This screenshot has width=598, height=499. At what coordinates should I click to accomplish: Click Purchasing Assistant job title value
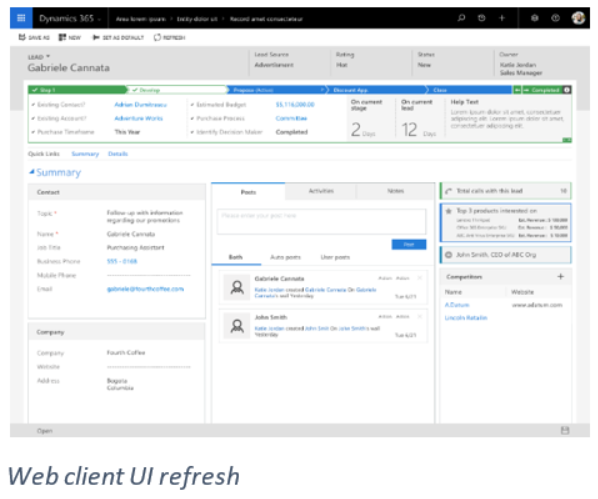tap(135, 248)
